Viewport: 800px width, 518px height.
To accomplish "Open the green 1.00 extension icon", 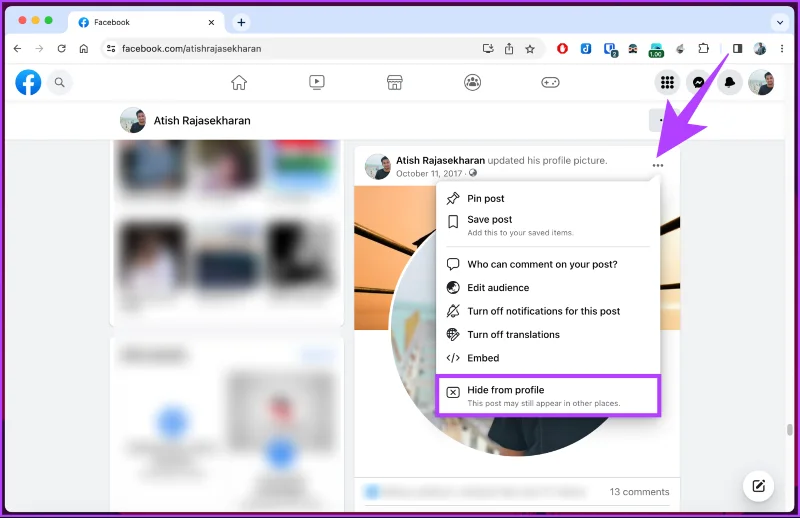I will pyautogui.click(x=656, y=50).
